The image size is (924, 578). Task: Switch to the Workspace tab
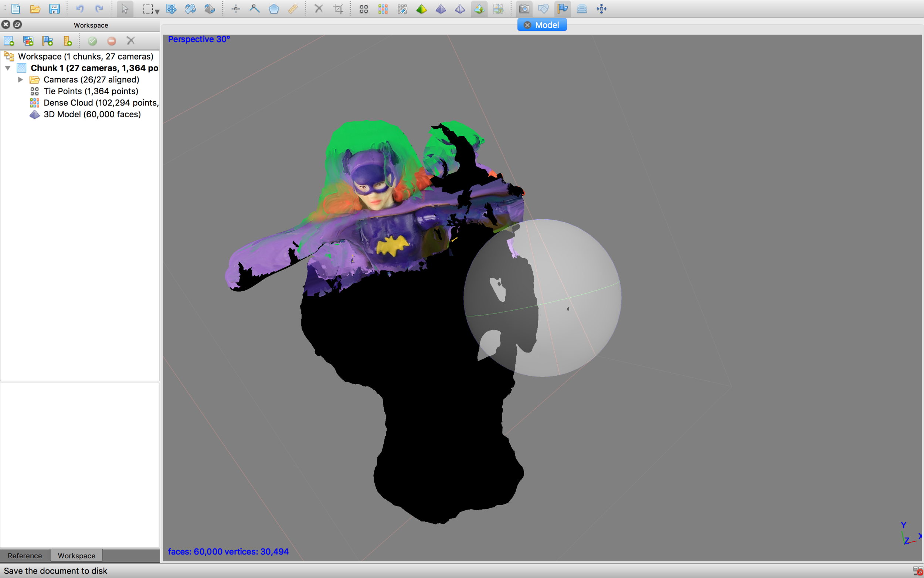pos(77,555)
